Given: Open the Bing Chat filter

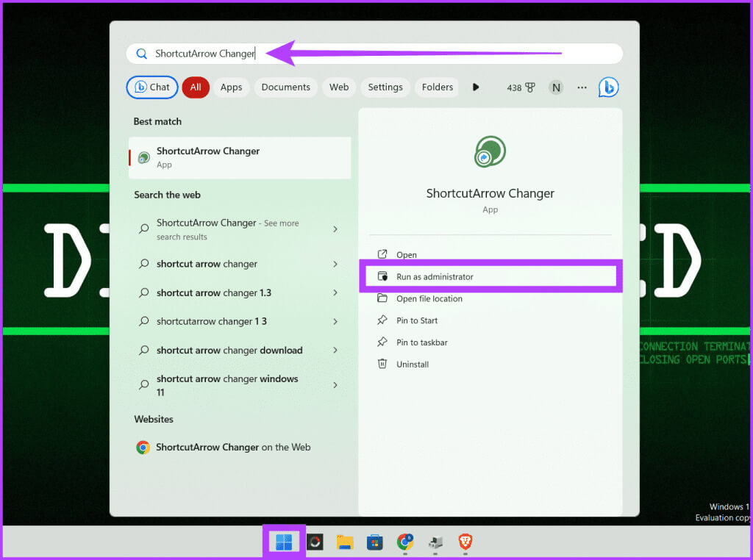Looking at the screenshot, I should pos(152,87).
